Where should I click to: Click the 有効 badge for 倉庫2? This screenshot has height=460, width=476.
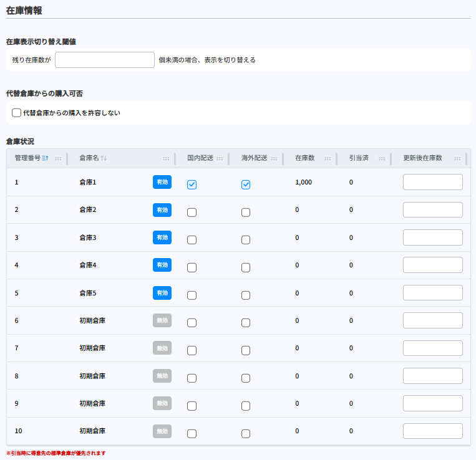(x=162, y=210)
